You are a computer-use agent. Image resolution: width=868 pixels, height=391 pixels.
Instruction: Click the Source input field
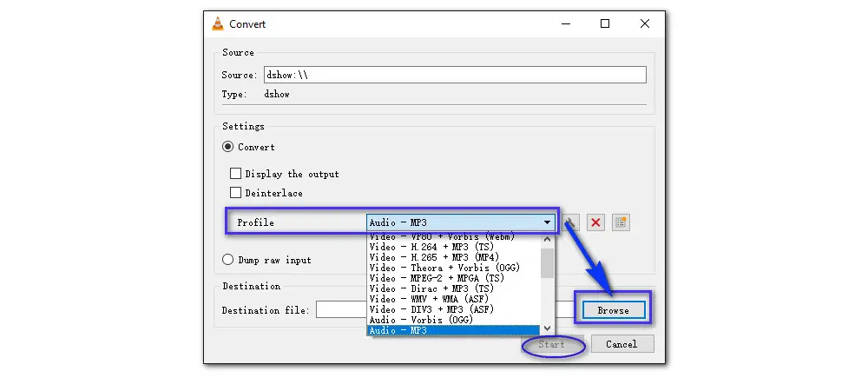click(x=455, y=75)
